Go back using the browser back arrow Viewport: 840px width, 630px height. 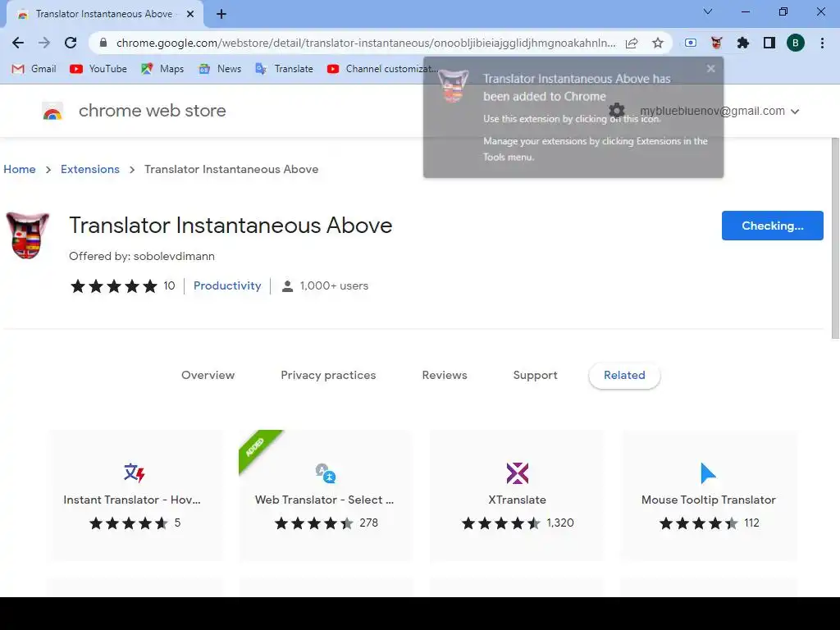pyautogui.click(x=18, y=43)
